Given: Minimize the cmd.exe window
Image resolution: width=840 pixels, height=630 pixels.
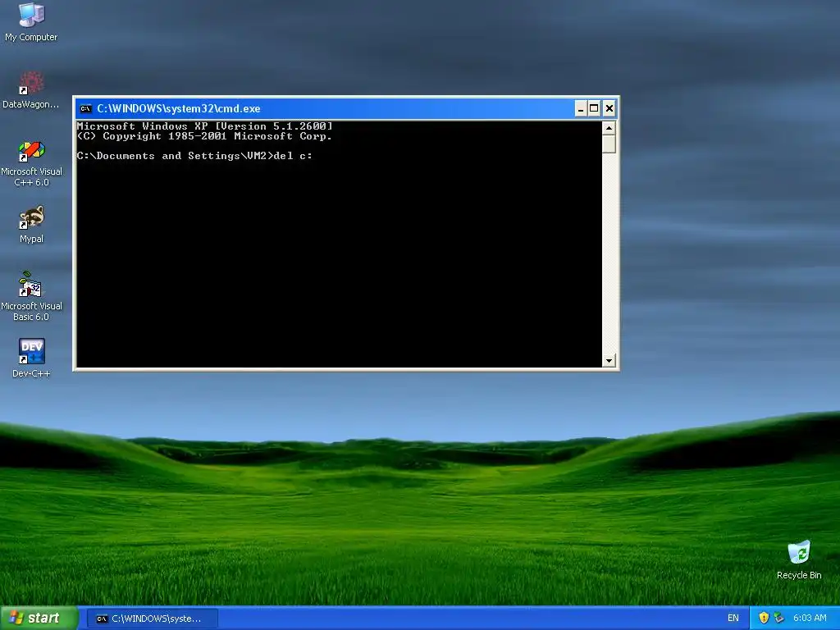Looking at the screenshot, I should (581, 109).
